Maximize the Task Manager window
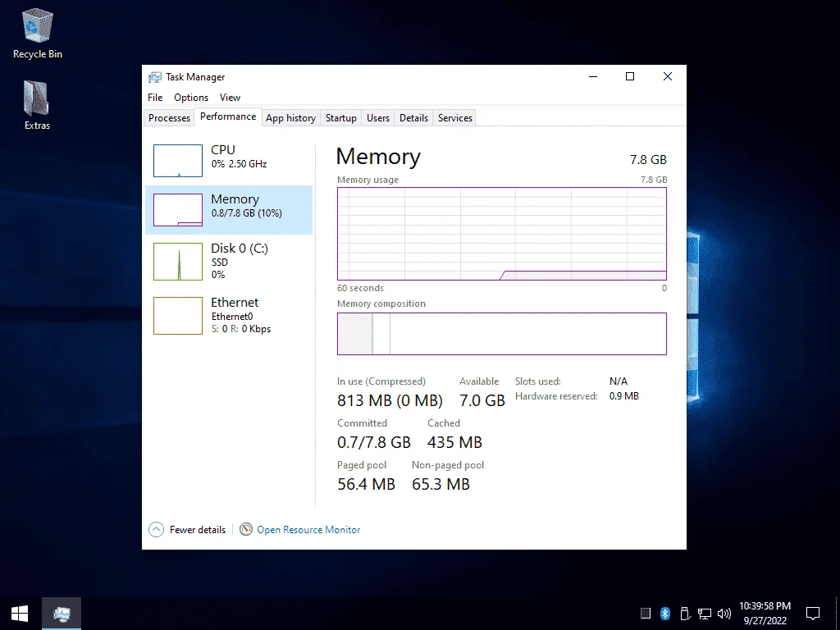Image resolution: width=840 pixels, height=630 pixels. coord(630,76)
